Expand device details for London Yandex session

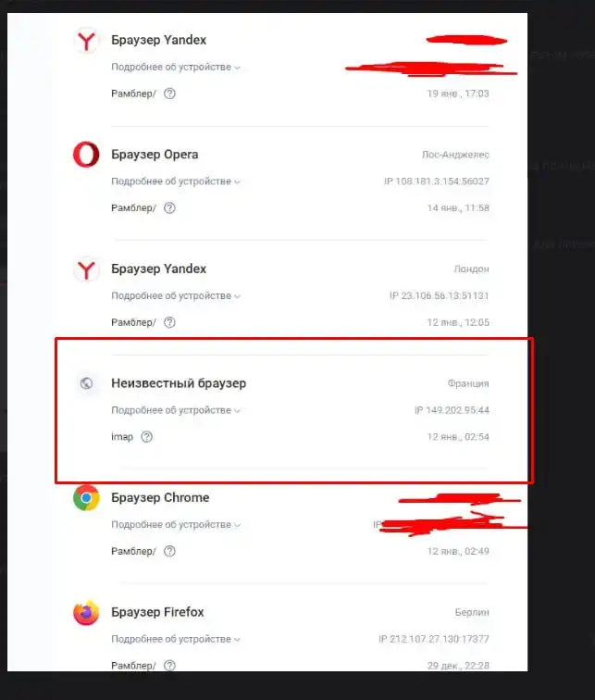(176, 296)
